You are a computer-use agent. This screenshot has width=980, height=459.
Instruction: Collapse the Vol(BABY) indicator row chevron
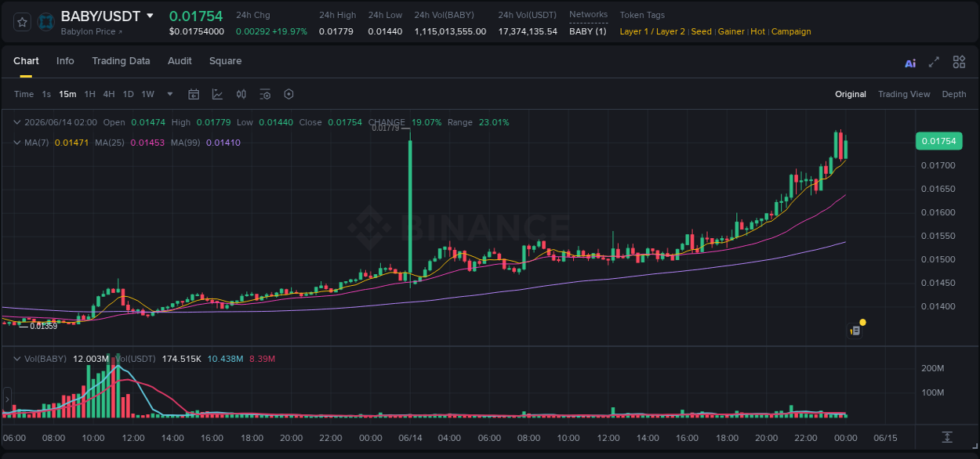tap(17, 359)
